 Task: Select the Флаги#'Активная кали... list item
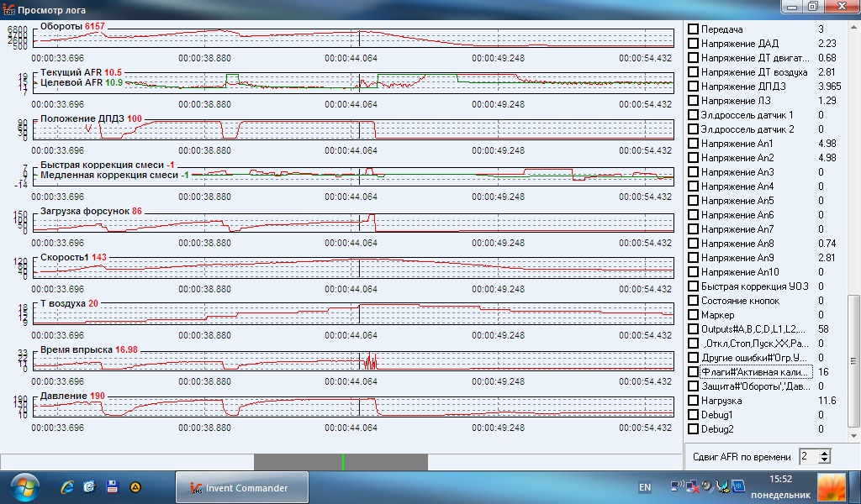pyautogui.click(x=756, y=372)
